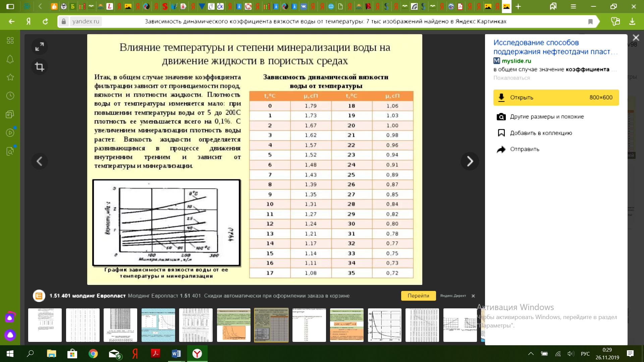Click 'Добавить в коллекцию' bookmark option
This screenshot has height=362, width=644.
tap(541, 133)
